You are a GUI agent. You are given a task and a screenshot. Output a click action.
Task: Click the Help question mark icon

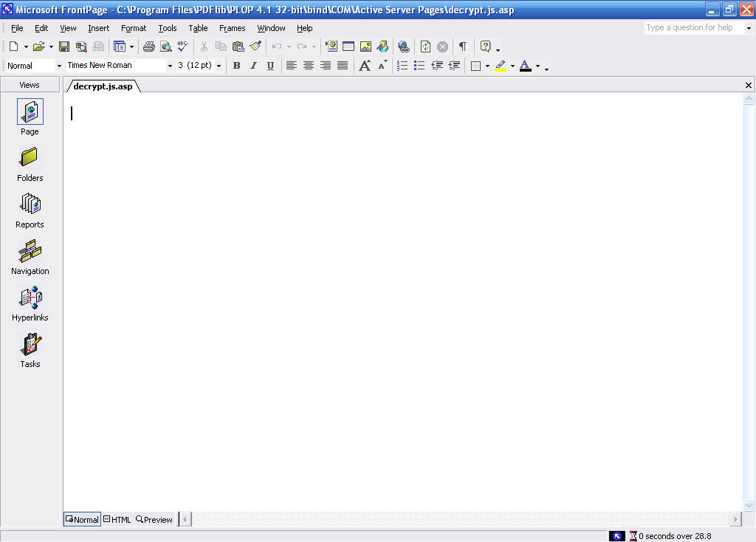(x=486, y=47)
